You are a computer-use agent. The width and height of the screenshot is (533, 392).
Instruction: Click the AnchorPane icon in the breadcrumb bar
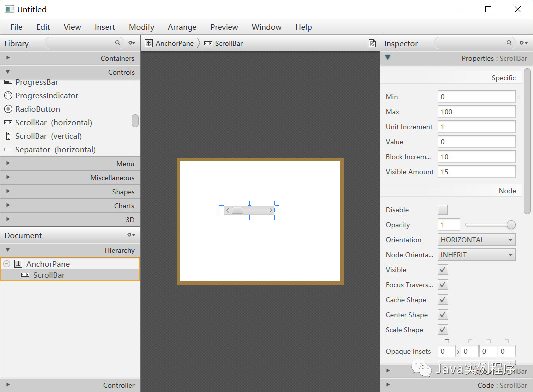(x=149, y=43)
